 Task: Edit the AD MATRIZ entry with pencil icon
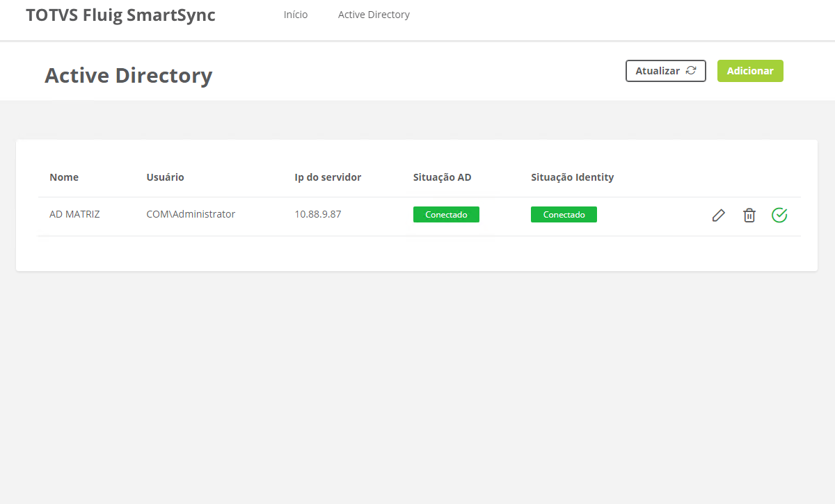(719, 216)
